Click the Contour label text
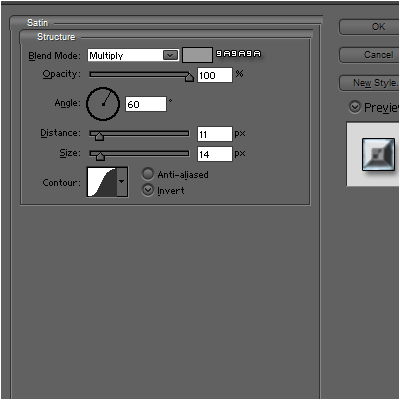The image size is (400, 400). (x=62, y=183)
